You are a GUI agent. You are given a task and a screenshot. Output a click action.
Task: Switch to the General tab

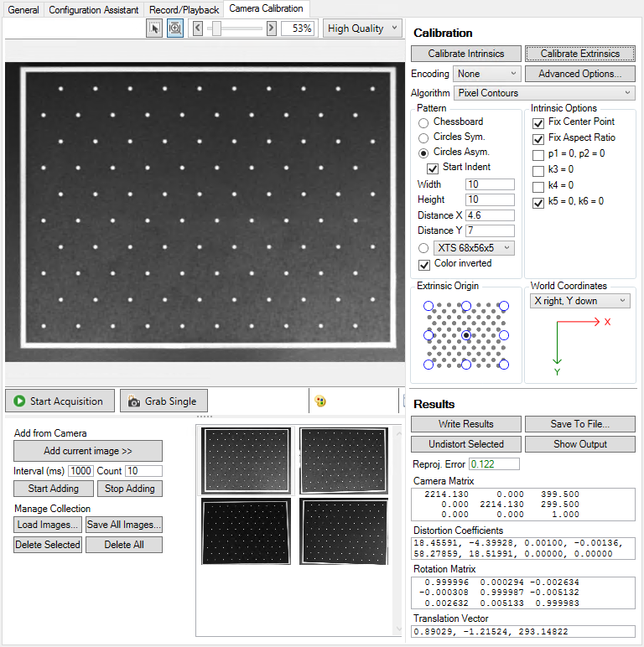coord(23,10)
